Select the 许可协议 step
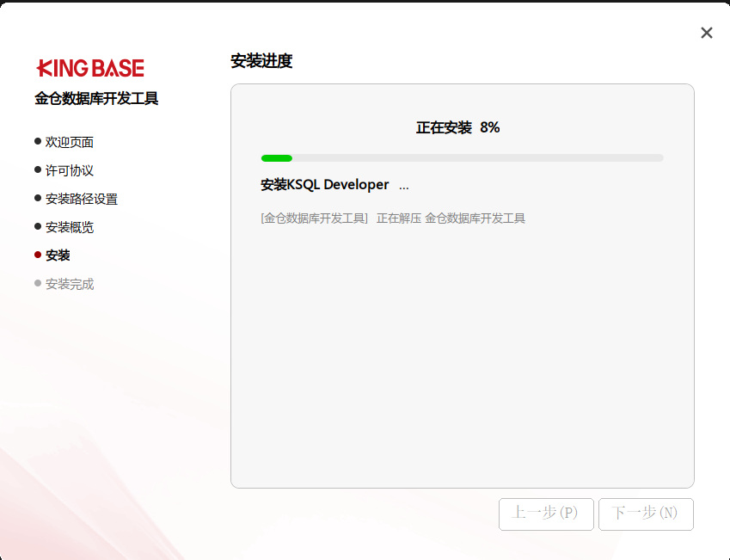 click(70, 170)
